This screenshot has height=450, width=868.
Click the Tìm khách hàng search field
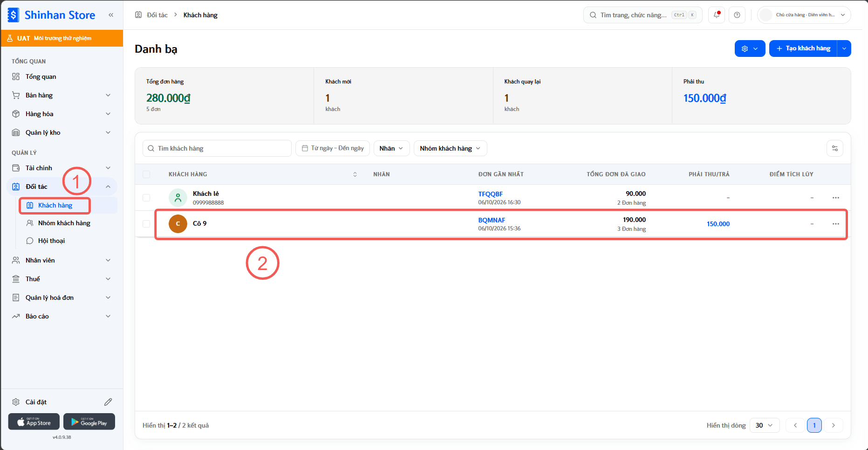pos(217,148)
